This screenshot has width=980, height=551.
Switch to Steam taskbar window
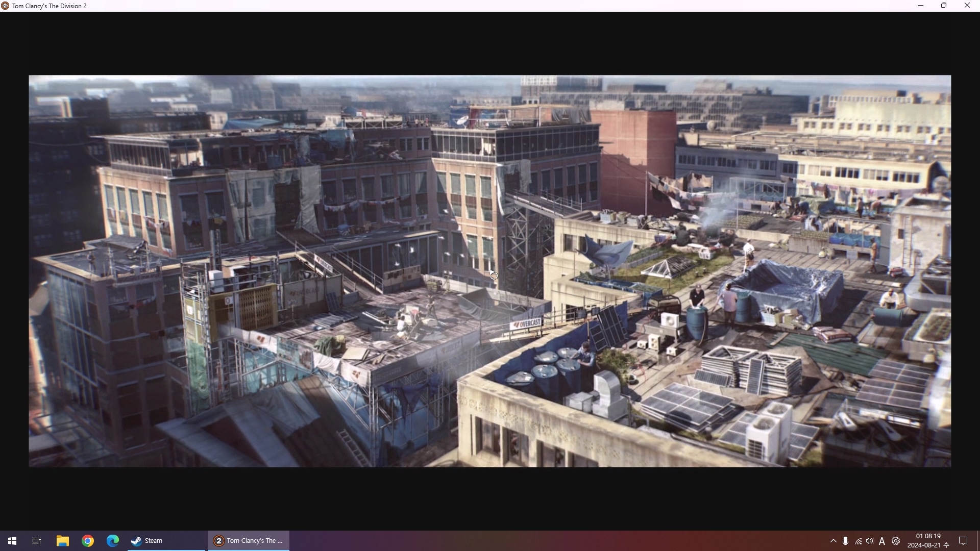click(x=166, y=541)
